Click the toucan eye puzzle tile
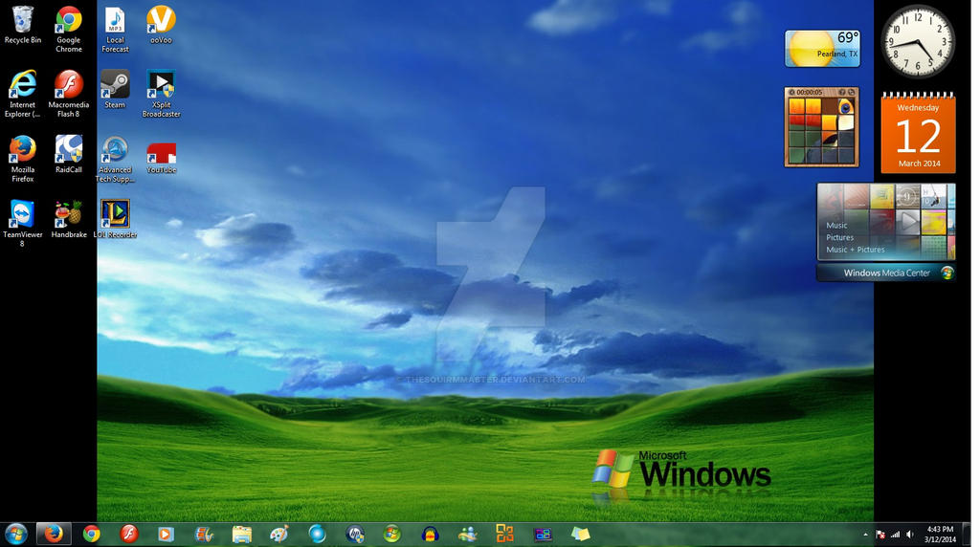 click(x=846, y=107)
